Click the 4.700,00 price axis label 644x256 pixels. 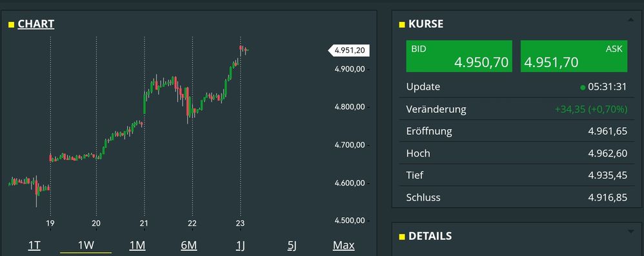(x=350, y=145)
